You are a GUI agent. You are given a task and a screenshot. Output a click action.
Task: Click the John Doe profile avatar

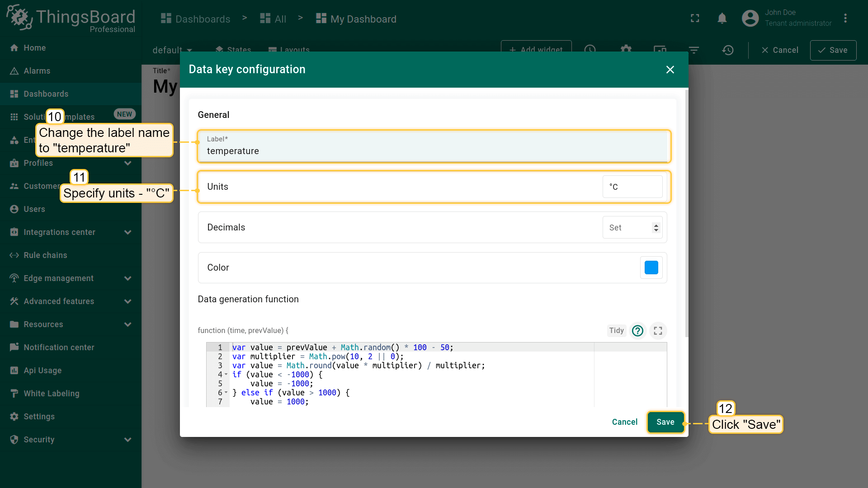[750, 18]
